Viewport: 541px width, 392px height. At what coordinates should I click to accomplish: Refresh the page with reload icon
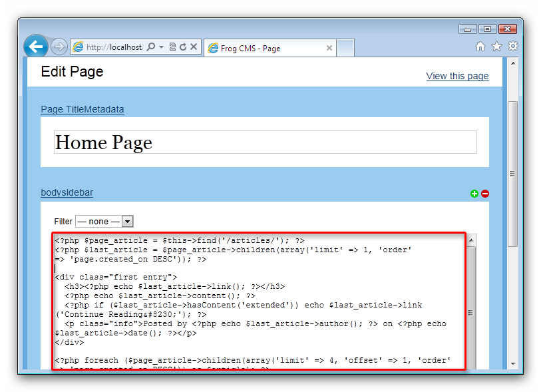(182, 47)
